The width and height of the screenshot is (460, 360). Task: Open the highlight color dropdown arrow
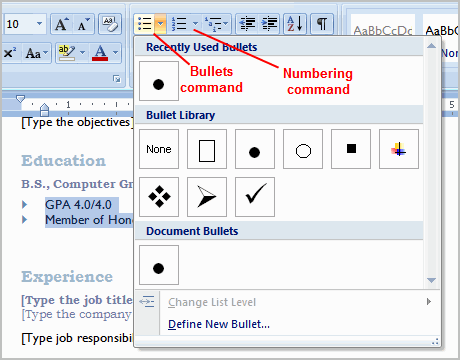[82, 53]
